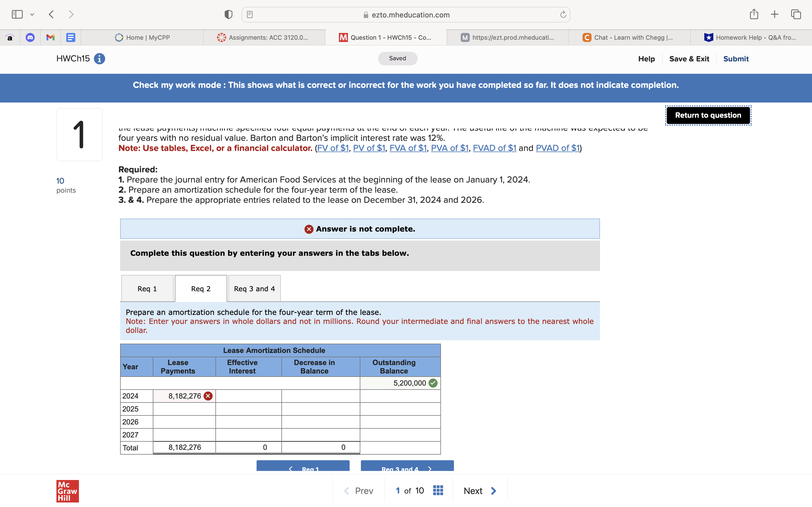Open the PVA of $1 link

[x=449, y=148]
